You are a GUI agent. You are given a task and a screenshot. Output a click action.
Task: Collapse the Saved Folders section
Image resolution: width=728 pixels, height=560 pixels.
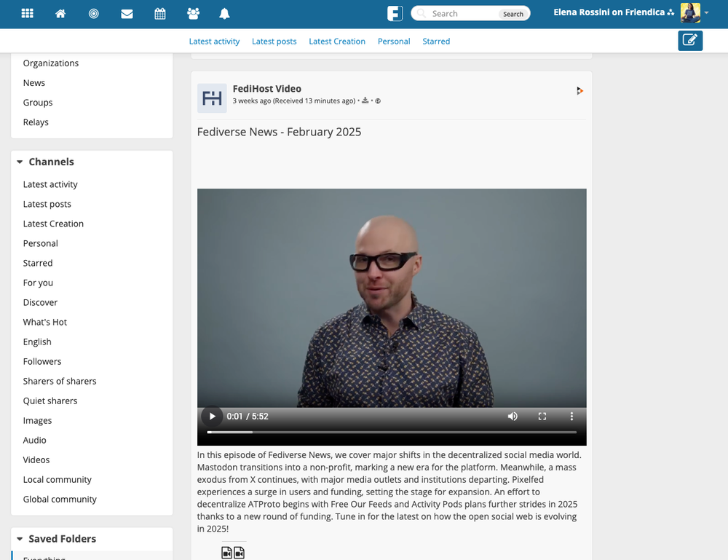tap(20, 540)
